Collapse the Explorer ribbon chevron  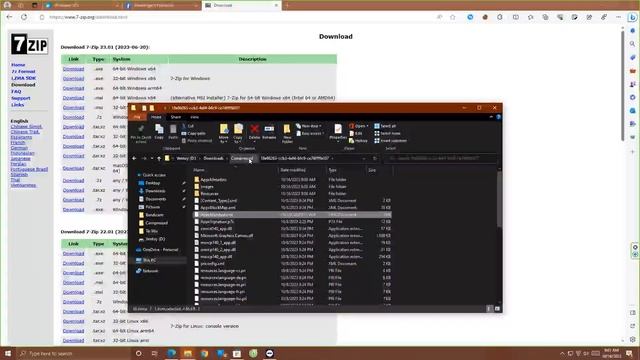[x=491, y=117]
